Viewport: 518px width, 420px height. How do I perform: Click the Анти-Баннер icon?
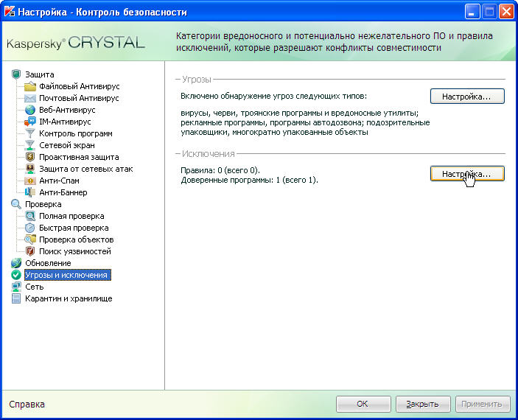30,192
